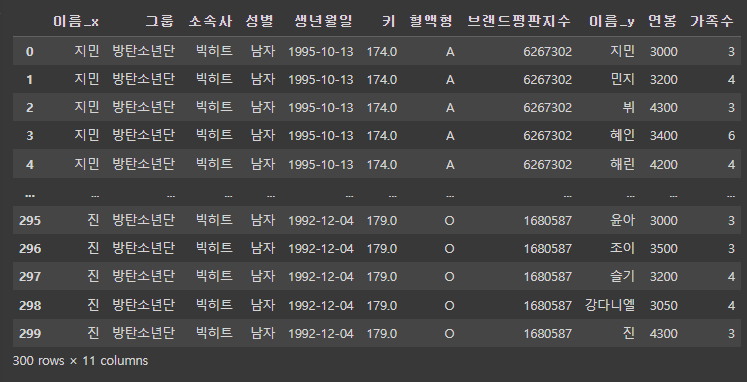Select row index 3
This screenshot has width=747, height=382.
click(30, 136)
